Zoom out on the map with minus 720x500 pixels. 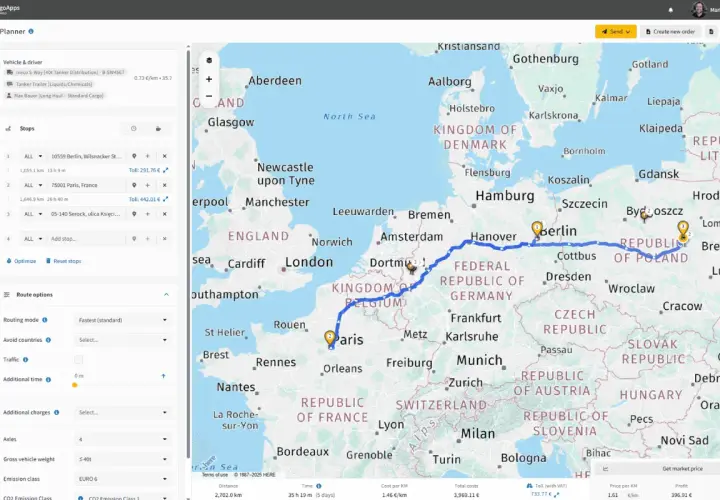209,96
